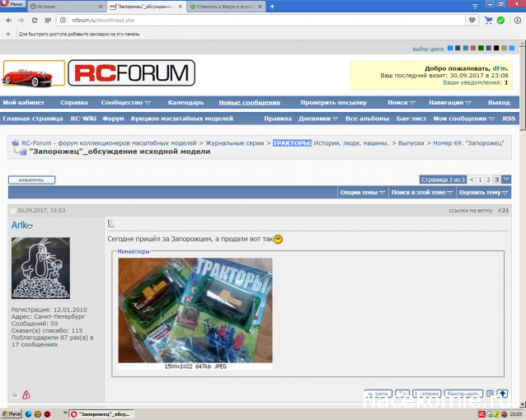
Task: Expand the 'Опции темы' dropdown
Action: [361, 192]
